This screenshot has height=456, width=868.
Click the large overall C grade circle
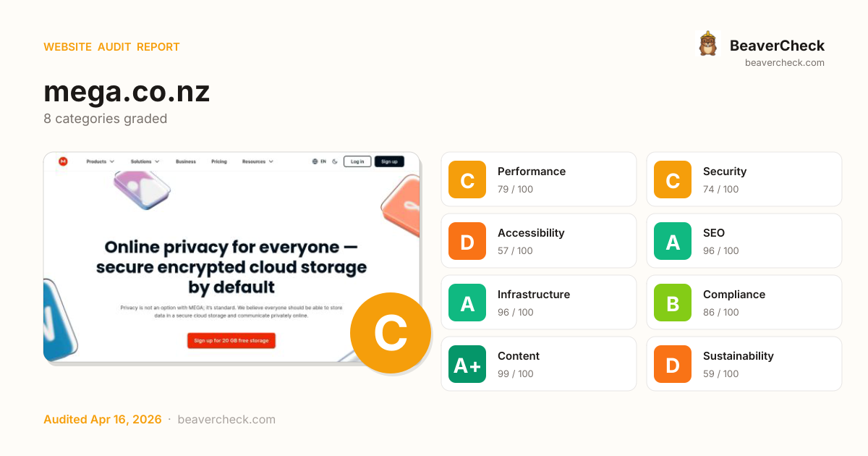click(x=390, y=333)
